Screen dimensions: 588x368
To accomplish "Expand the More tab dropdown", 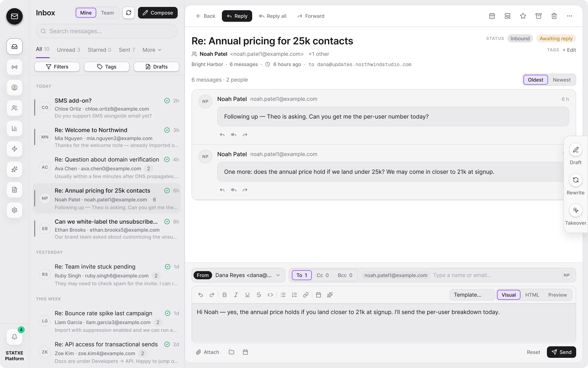I will click(152, 50).
